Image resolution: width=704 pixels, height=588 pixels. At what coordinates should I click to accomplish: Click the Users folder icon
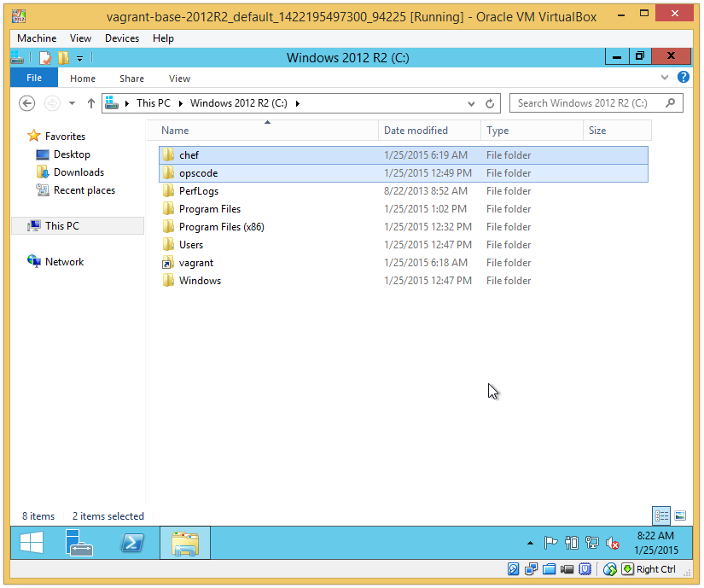click(168, 245)
